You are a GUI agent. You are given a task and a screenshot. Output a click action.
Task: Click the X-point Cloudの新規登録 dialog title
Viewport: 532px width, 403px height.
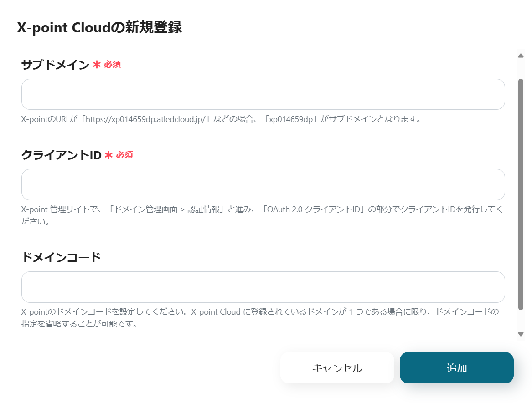tap(99, 28)
